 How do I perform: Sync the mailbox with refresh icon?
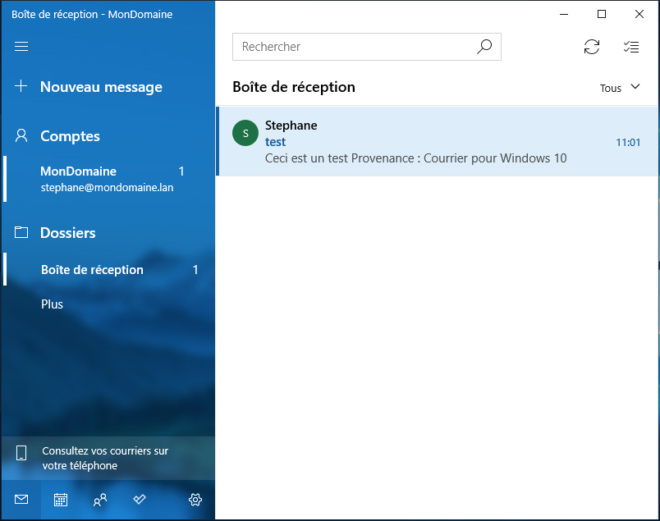pyautogui.click(x=591, y=47)
